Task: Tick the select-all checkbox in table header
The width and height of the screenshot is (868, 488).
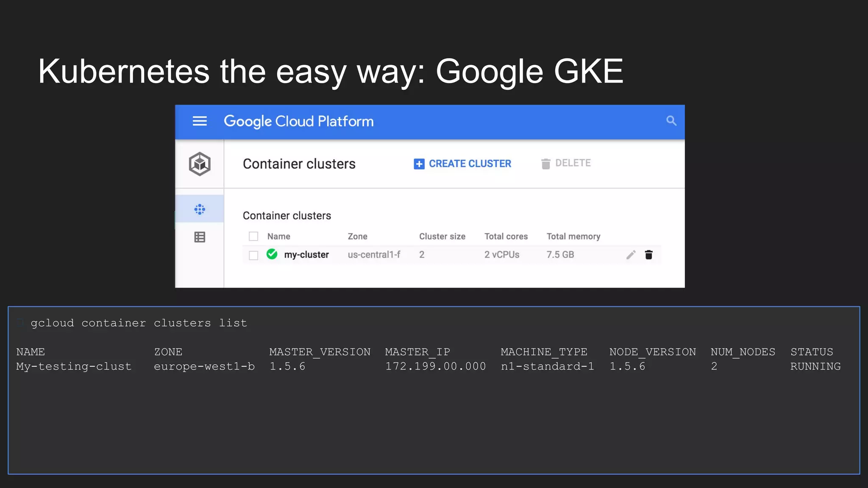Action: tap(253, 236)
